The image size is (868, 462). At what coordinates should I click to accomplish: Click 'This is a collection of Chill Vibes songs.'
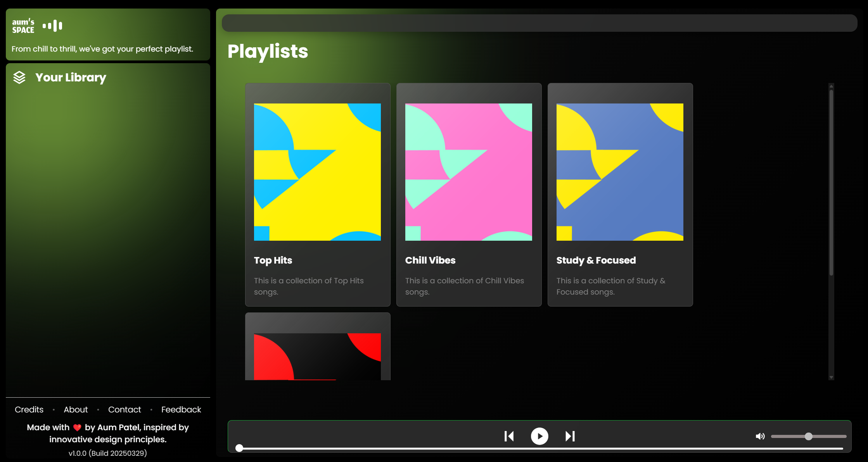coord(465,286)
